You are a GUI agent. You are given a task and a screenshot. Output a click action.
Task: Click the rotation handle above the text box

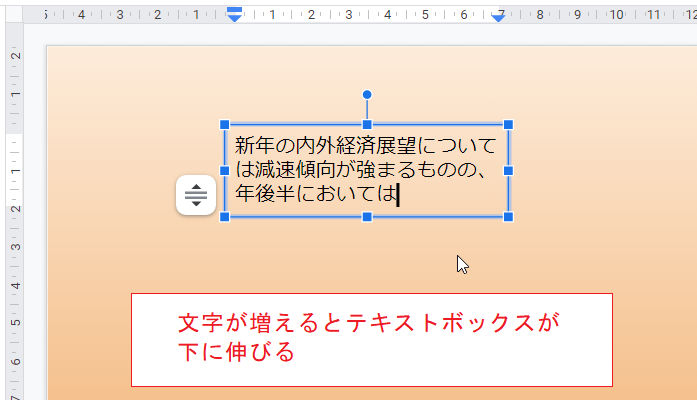coord(367,95)
